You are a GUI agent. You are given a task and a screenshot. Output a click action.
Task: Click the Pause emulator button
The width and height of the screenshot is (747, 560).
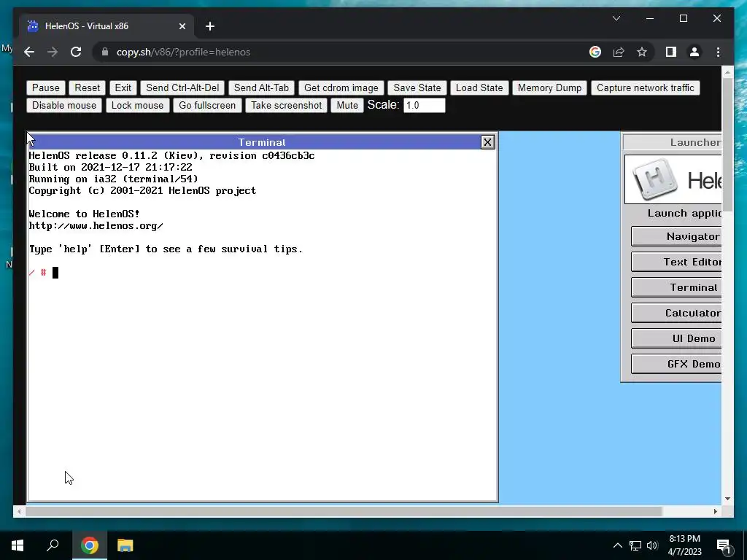click(x=46, y=87)
